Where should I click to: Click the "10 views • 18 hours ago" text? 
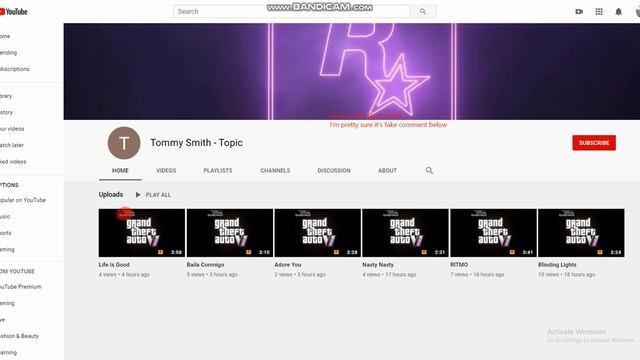567,275
